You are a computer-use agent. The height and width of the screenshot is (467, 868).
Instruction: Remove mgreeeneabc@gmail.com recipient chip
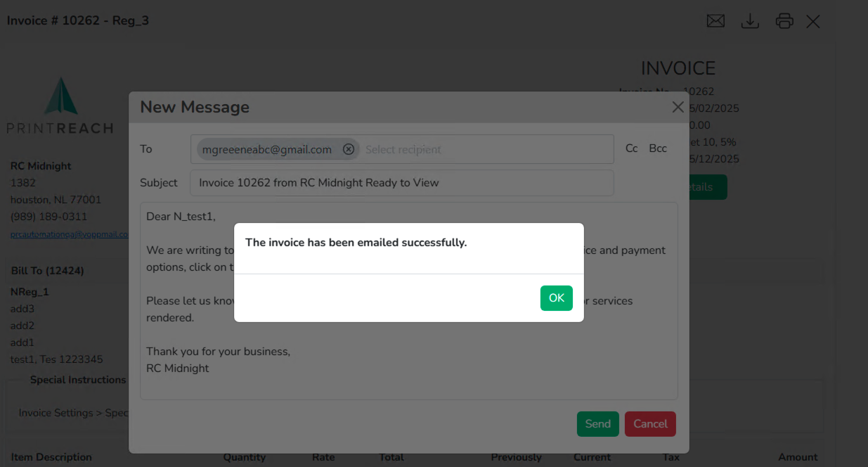coord(349,149)
